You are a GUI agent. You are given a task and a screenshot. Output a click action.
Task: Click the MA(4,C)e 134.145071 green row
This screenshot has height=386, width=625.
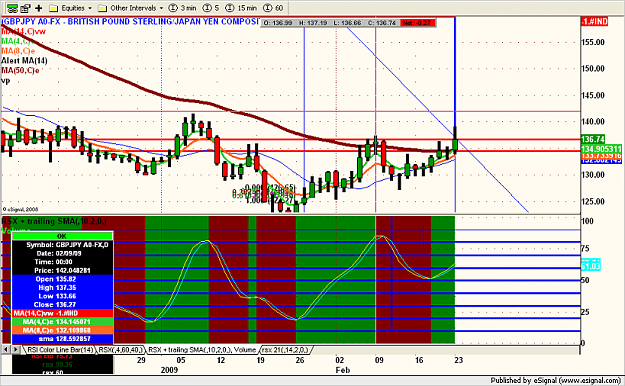[x=63, y=322]
